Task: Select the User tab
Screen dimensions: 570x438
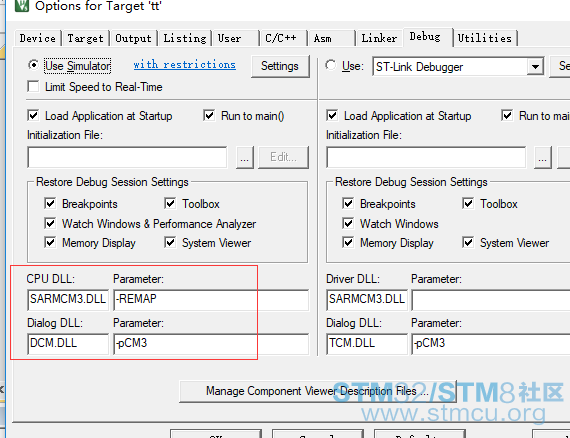Action: pos(236,38)
